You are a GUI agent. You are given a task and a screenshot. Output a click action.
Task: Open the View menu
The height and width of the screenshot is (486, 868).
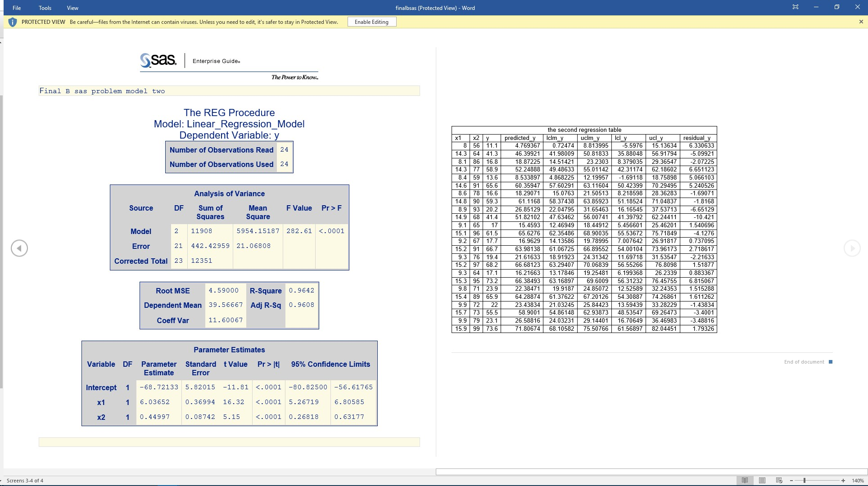click(x=72, y=8)
